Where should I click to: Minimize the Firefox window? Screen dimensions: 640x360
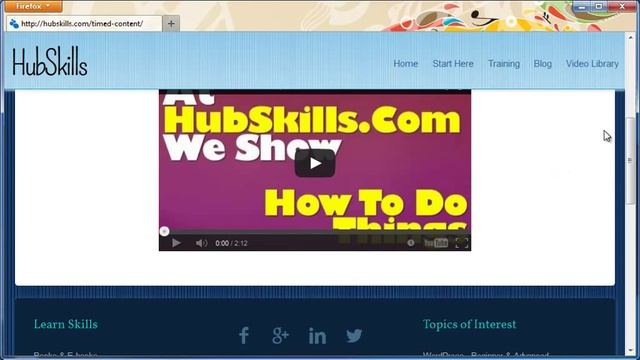[x=582, y=6]
